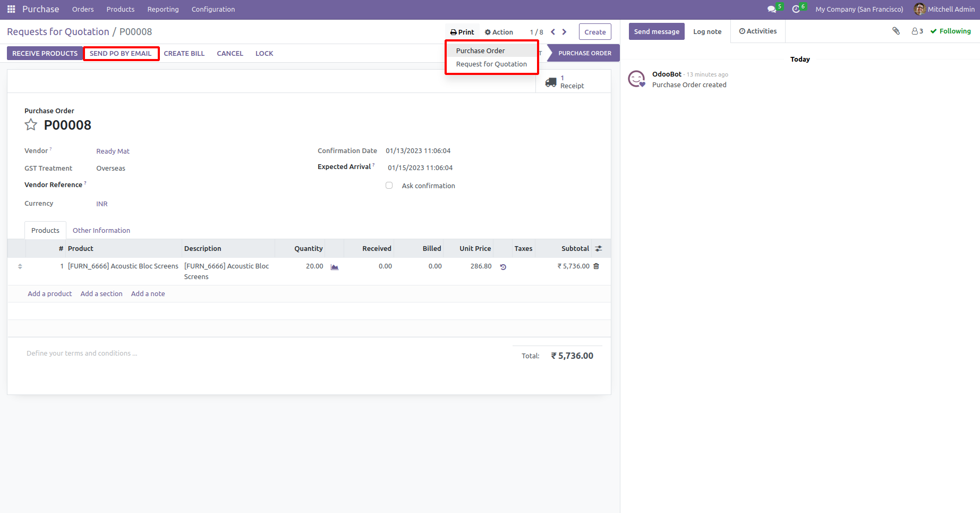
Task: Click Log note button
Action: click(708, 31)
